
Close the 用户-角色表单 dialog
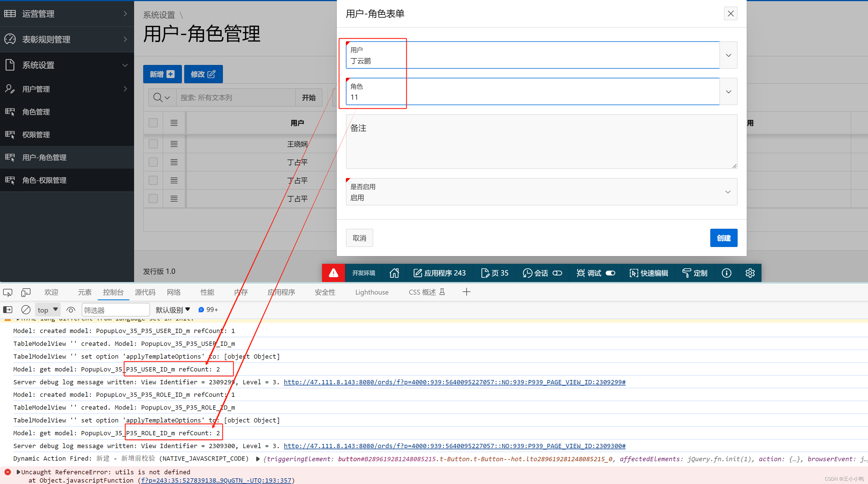(x=730, y=13)
